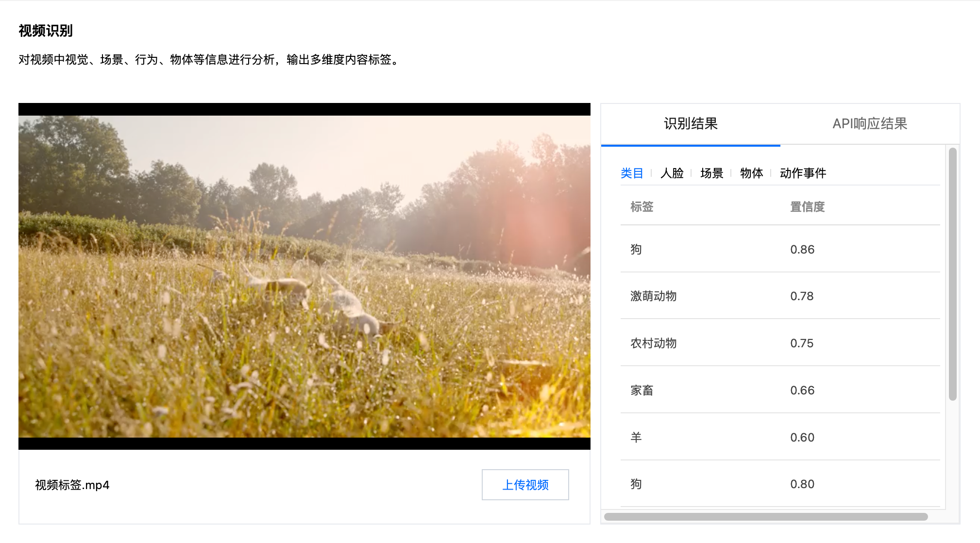Click the 置信度 column header
This screenshot has width=980, height=543.
click(808, 207)
